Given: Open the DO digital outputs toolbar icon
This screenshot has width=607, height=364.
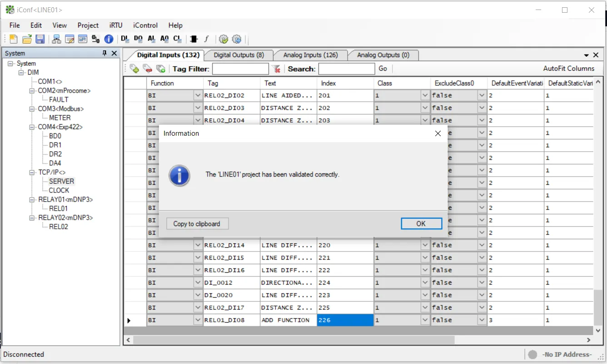Looking at the screenshot, I should coord(138,39).
